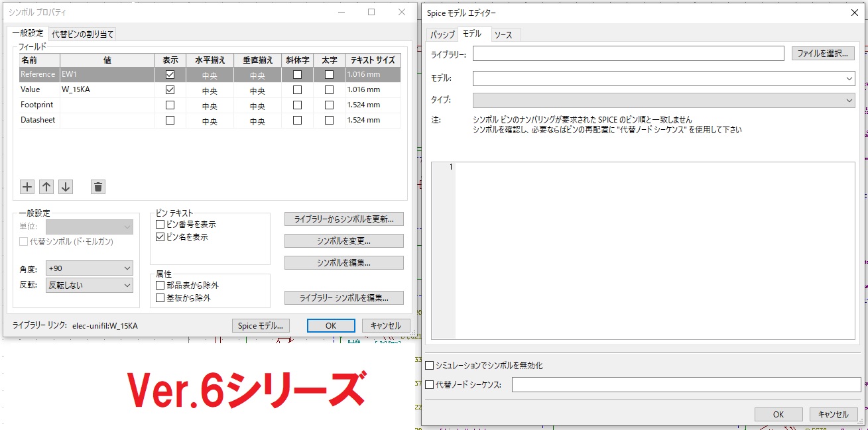Click the Spiceモデル button
The width and height of the screenshot is (868, 430).
tap(261, 325)
